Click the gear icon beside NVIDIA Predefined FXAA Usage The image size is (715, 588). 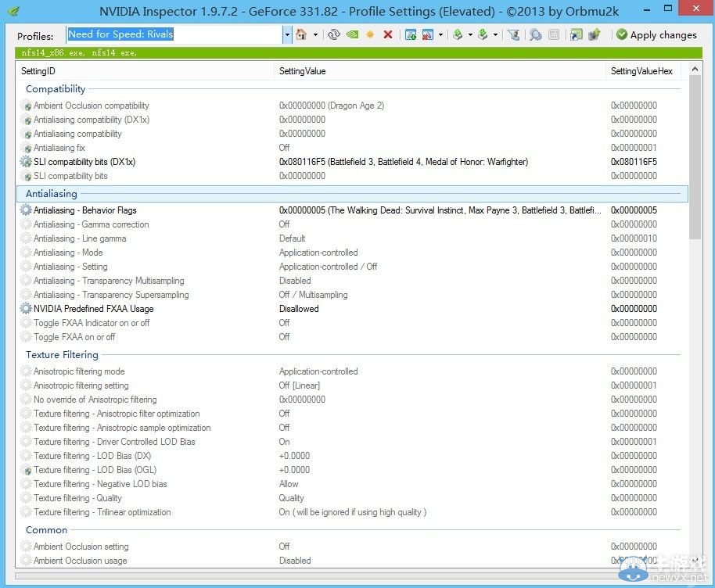[x=26, y=309]
